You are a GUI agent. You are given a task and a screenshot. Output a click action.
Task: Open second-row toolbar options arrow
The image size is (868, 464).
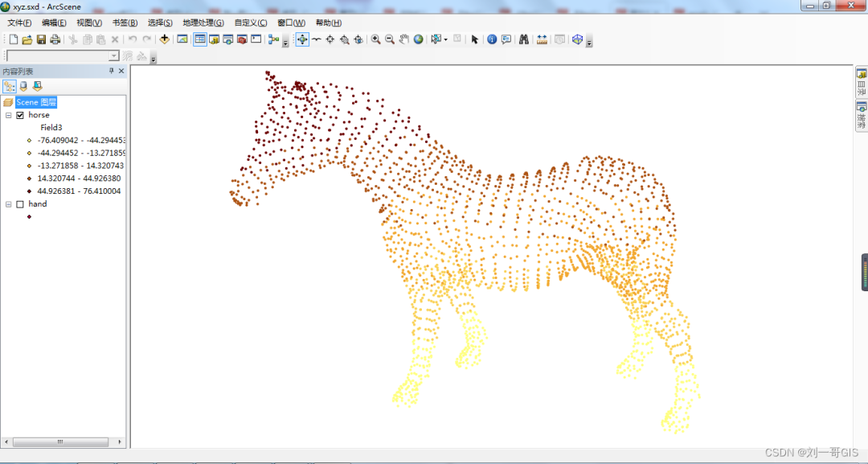(x=154, y=58)
